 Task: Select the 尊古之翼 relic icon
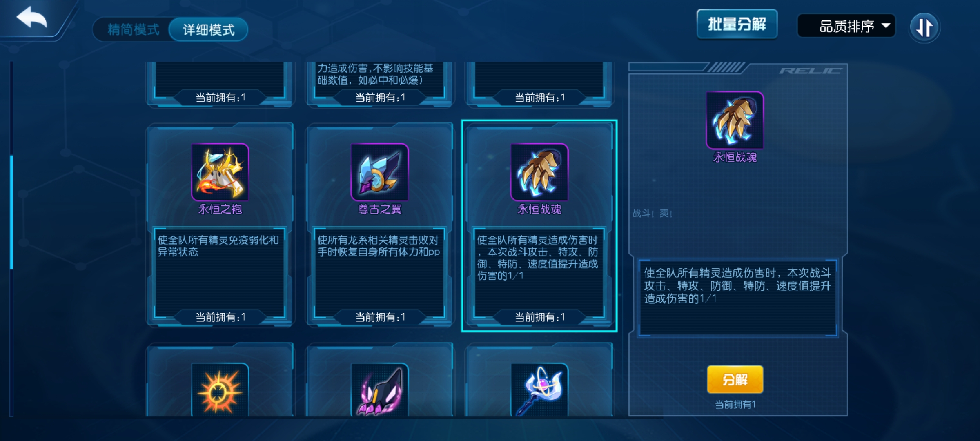380,172
